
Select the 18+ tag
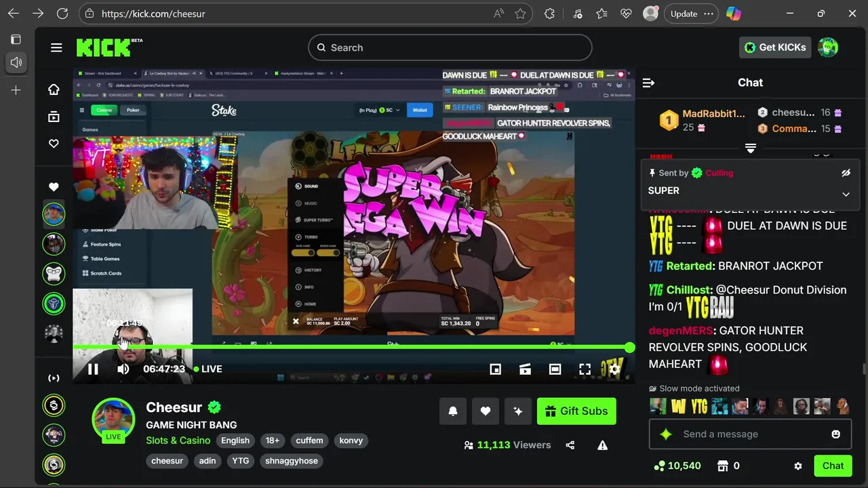tap(273, 441)
